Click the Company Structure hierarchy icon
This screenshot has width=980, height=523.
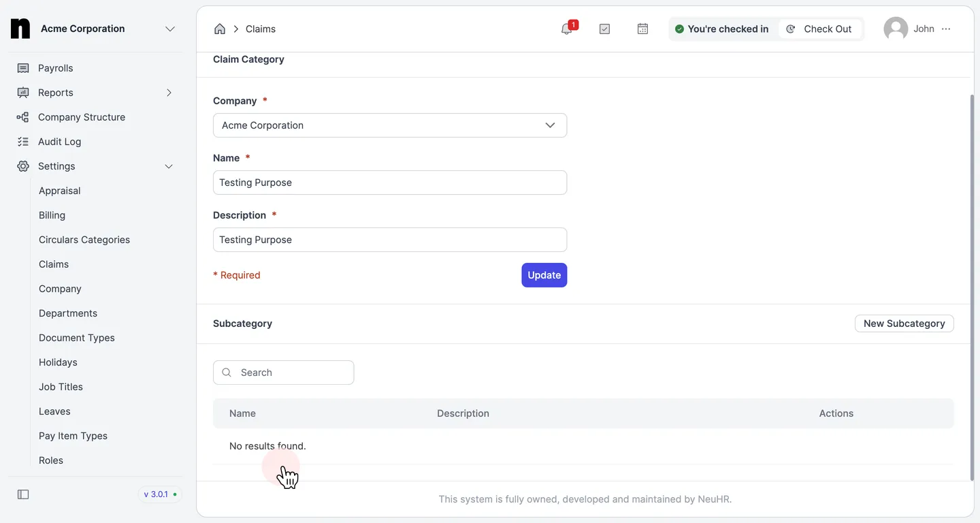tap(23, 117)
